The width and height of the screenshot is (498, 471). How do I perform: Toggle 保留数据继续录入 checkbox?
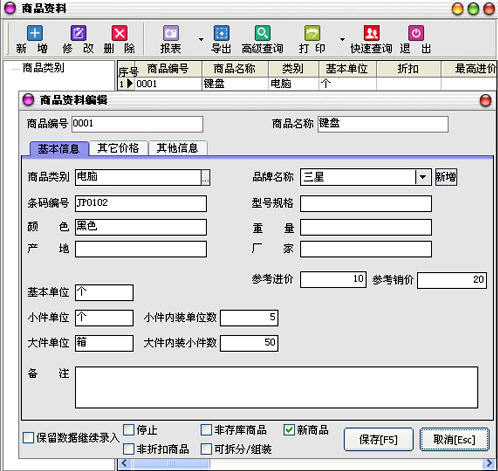[x=28, y=437]
